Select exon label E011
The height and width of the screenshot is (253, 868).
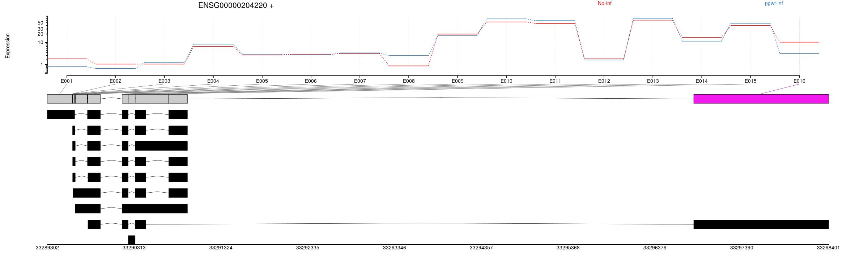555,81
